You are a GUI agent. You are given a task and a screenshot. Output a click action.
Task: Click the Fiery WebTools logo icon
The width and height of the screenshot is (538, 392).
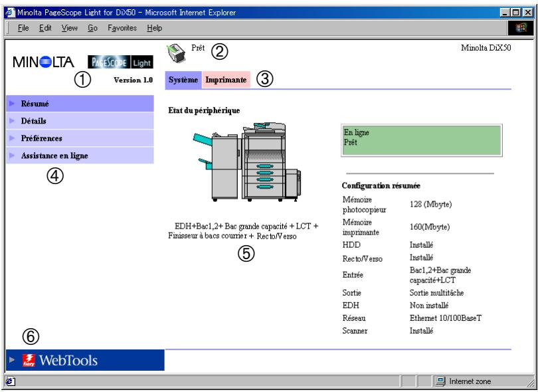point(29,360)
